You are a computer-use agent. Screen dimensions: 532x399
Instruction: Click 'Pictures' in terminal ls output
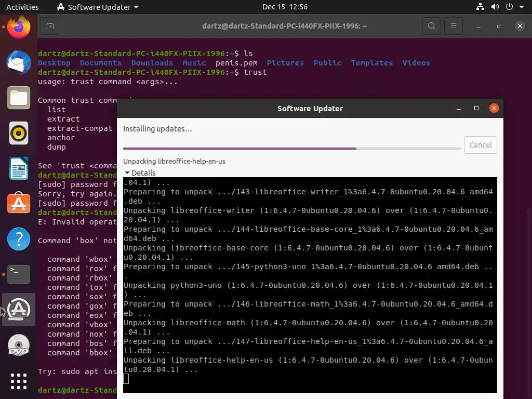point(285,63)
